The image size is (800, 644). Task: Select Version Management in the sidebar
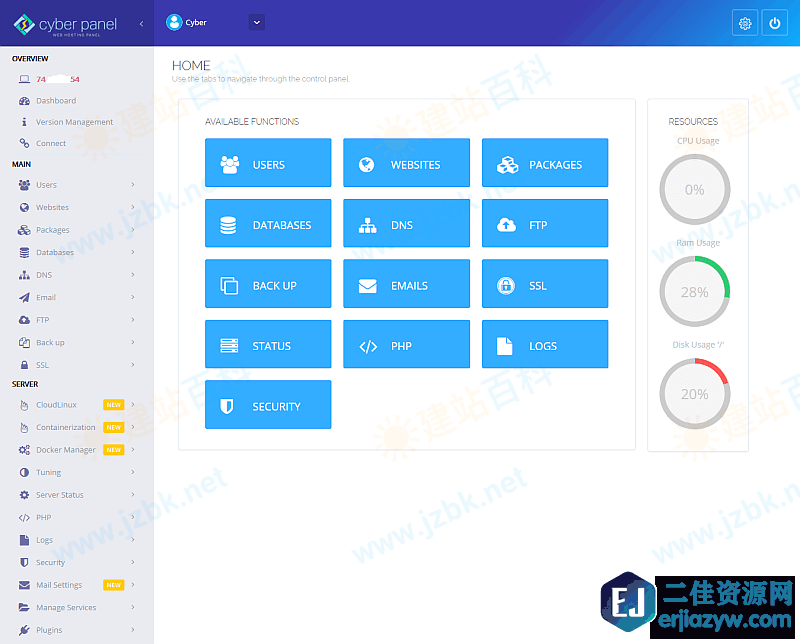coord(74,122)
